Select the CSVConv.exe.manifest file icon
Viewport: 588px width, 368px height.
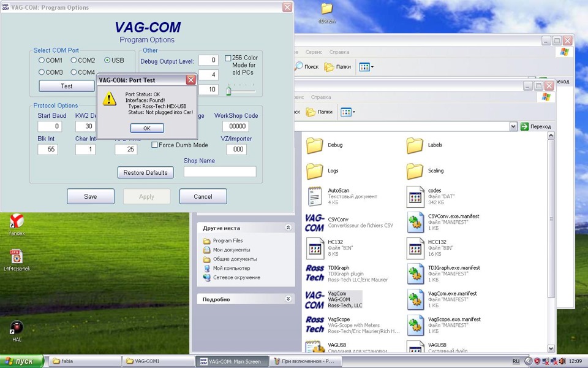[x=415, y=223]
